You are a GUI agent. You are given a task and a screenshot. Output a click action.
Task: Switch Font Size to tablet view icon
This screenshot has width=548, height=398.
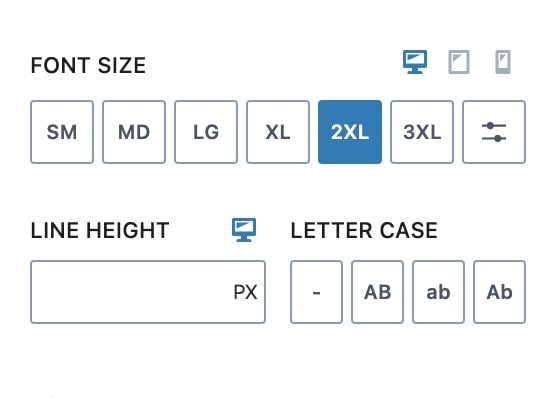pos(459,62)
